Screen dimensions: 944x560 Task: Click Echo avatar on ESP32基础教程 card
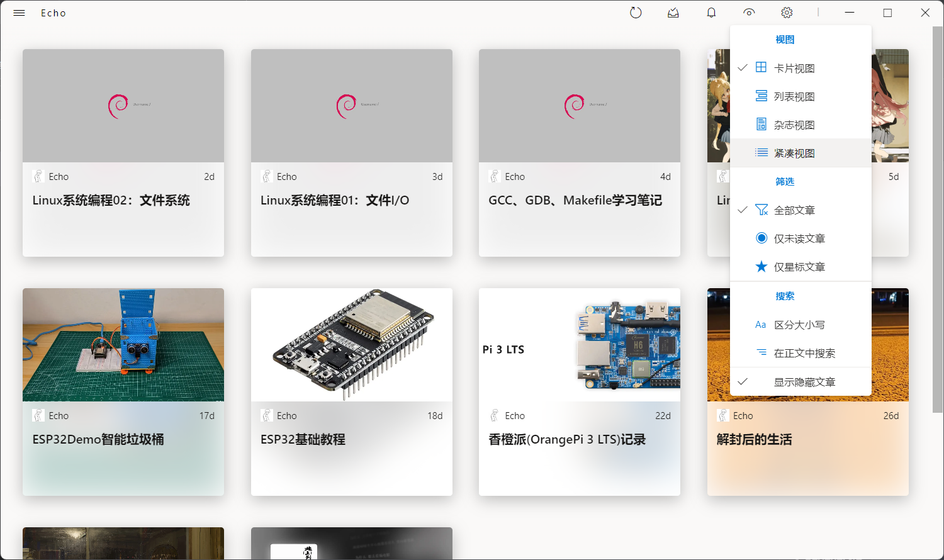[x=267, y=416]
